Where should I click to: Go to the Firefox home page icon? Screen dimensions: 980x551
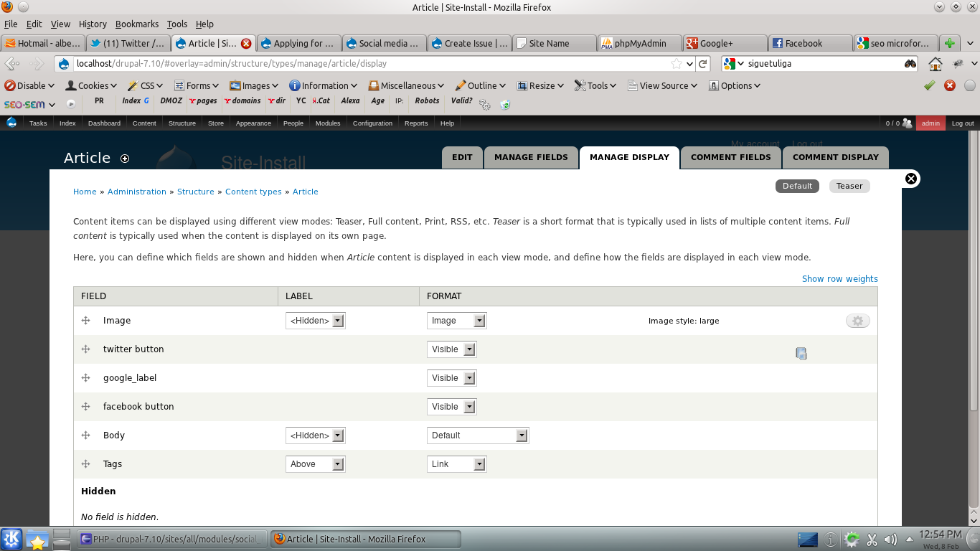936,64
